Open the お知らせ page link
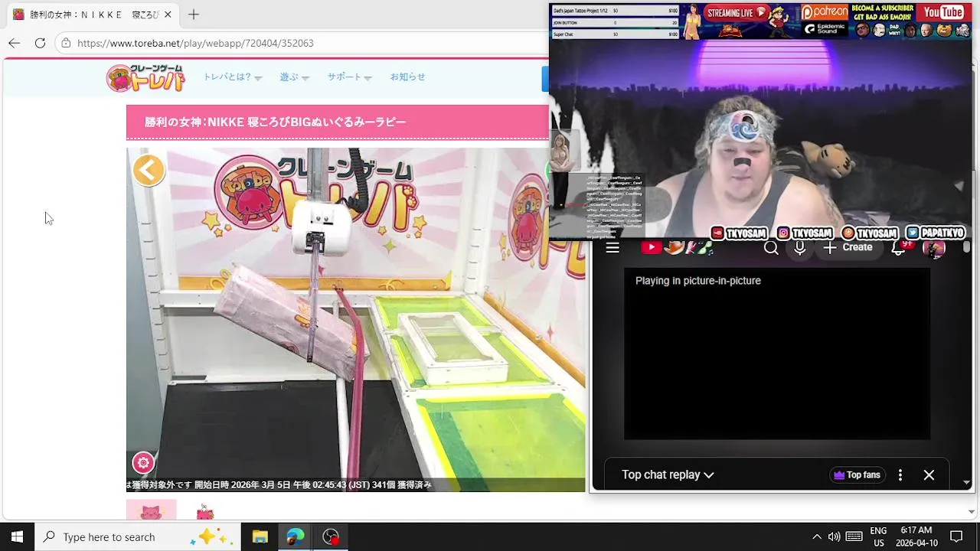Viewport: 980px width, 551px height. (407, 77)
